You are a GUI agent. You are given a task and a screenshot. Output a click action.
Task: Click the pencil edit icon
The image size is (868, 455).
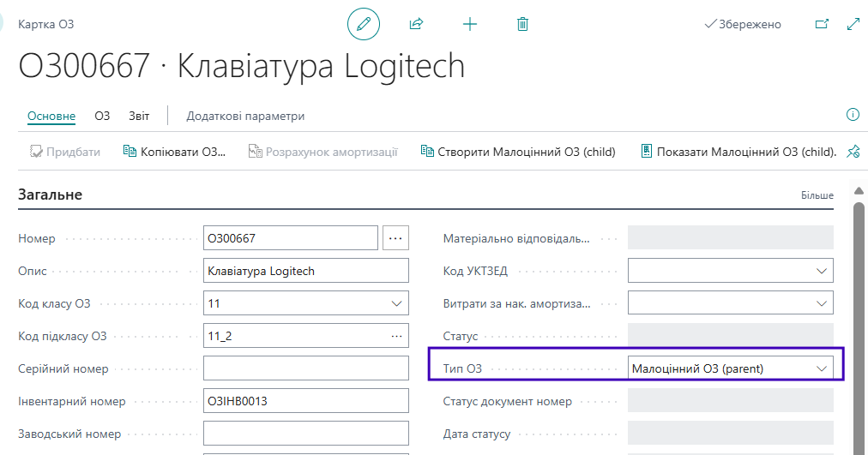[363, 24]
